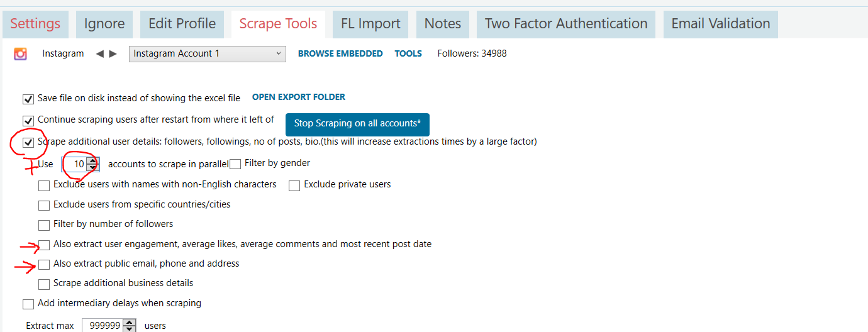Increase parallel accounts with up spinner arrow

click(x=92, y=161)
